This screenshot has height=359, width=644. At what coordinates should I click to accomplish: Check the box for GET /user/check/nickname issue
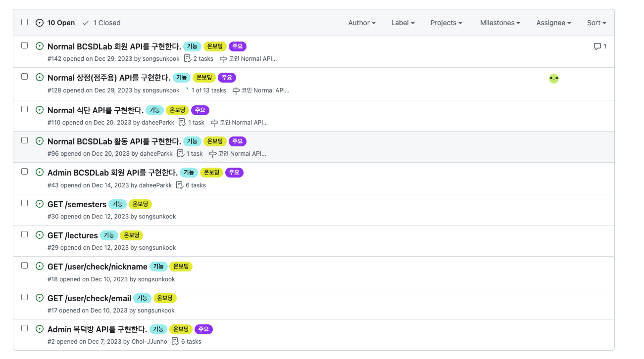coord(24,266)
